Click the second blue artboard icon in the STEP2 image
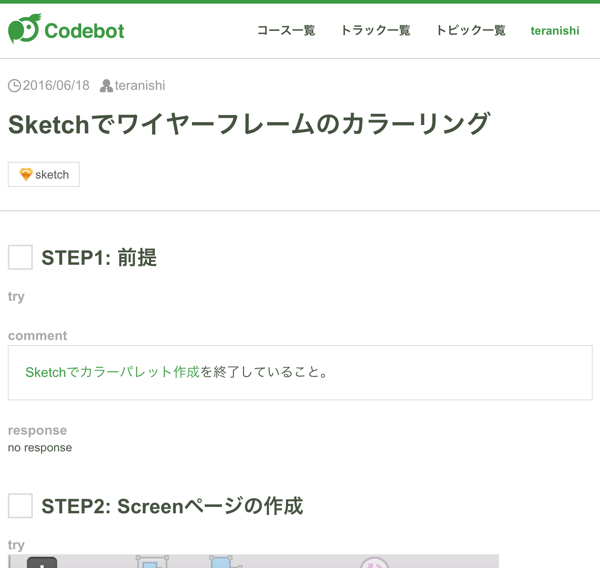The image size is (600, 568). [223, 563]
